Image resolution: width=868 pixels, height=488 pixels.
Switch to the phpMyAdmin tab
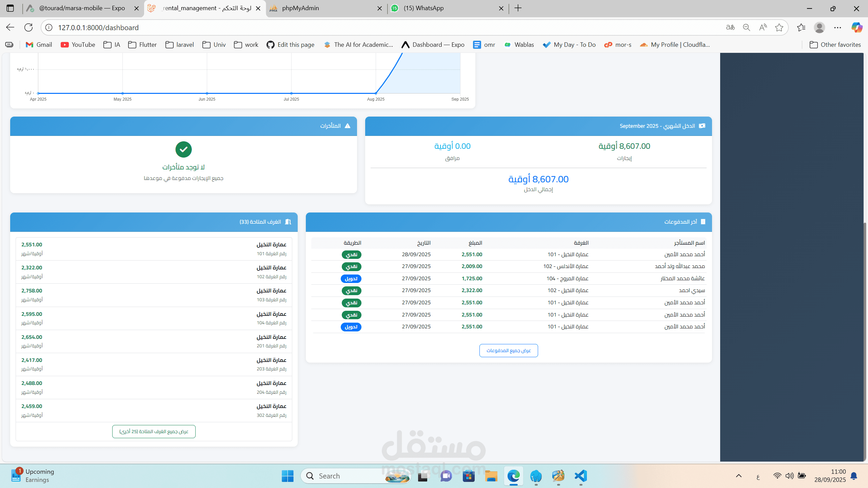tap(300, 8)
